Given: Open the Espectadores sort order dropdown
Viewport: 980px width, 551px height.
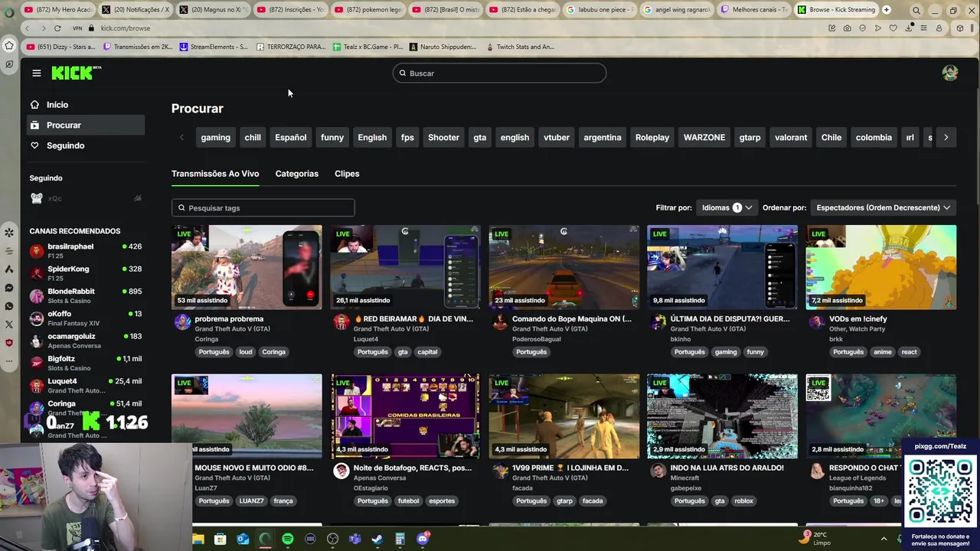Looking at the screenshot, I should tap(883, 207).
